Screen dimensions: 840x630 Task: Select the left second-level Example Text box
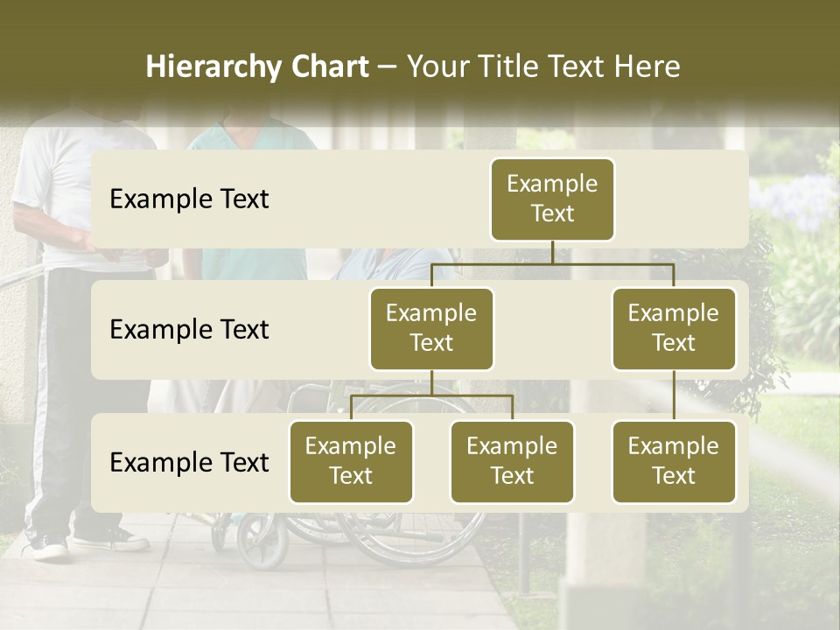[x=431, y=328]
